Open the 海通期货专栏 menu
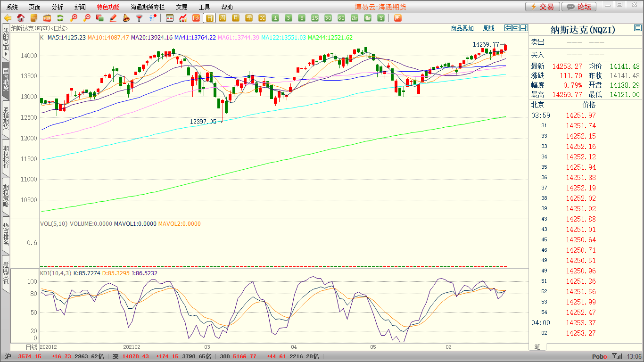Screen dimensions: 644x362 coord(148,7)
